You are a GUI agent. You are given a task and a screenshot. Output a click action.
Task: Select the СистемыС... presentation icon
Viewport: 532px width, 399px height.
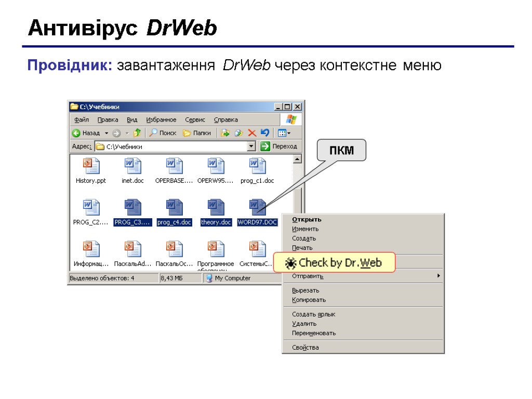[258, 249]
